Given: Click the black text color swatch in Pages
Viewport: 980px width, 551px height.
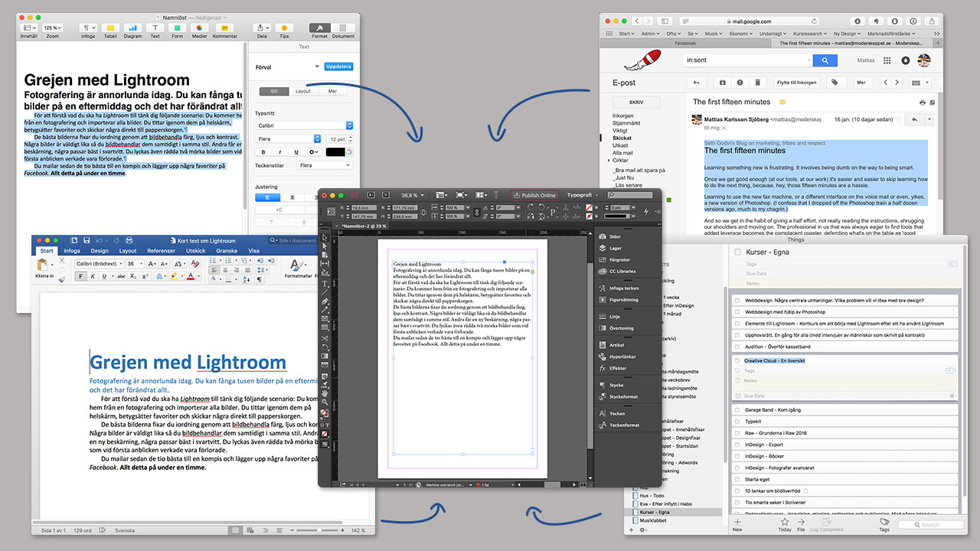Looking at the screenshot, I should tap(335, 152).
